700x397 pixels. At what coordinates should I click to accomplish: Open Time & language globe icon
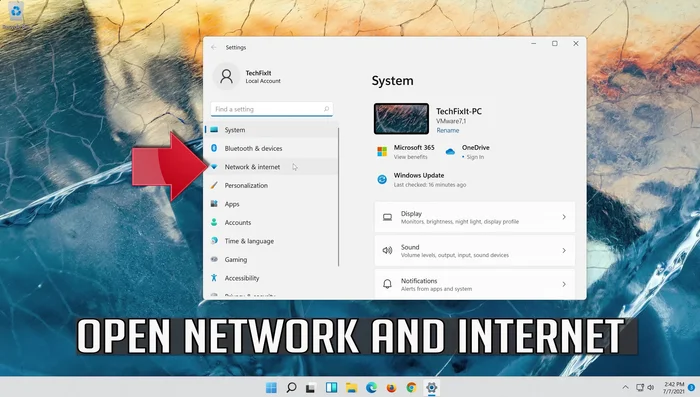click(214, 240)
